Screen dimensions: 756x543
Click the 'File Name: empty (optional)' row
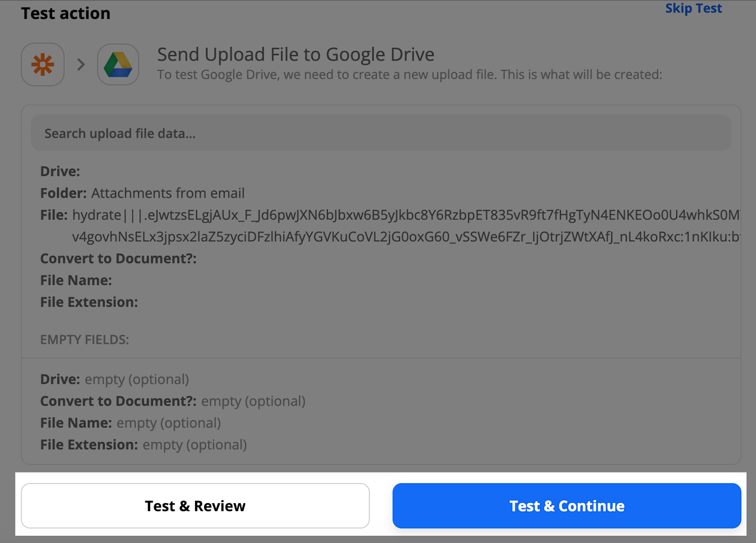coord(131,423)
